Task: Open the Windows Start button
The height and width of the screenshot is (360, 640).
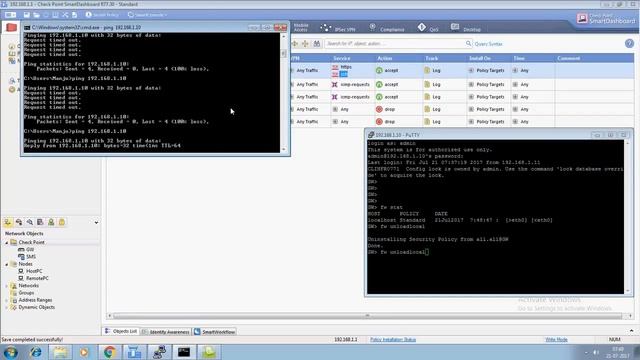Action: 10,352
